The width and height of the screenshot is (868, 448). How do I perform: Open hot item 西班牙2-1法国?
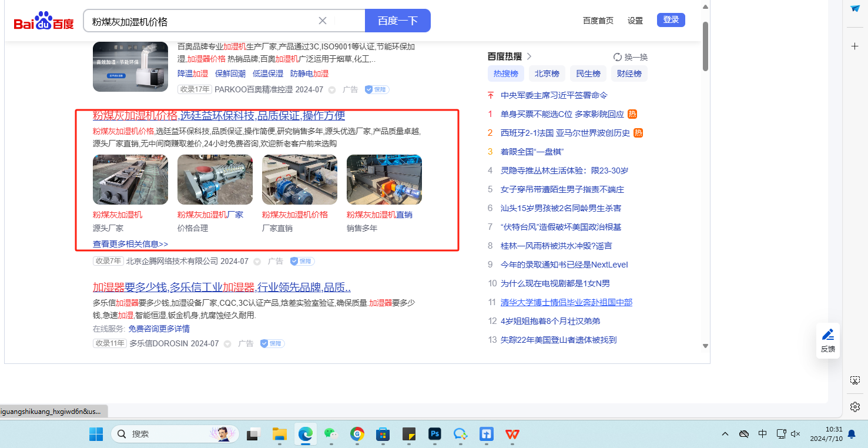coord(565,133)
